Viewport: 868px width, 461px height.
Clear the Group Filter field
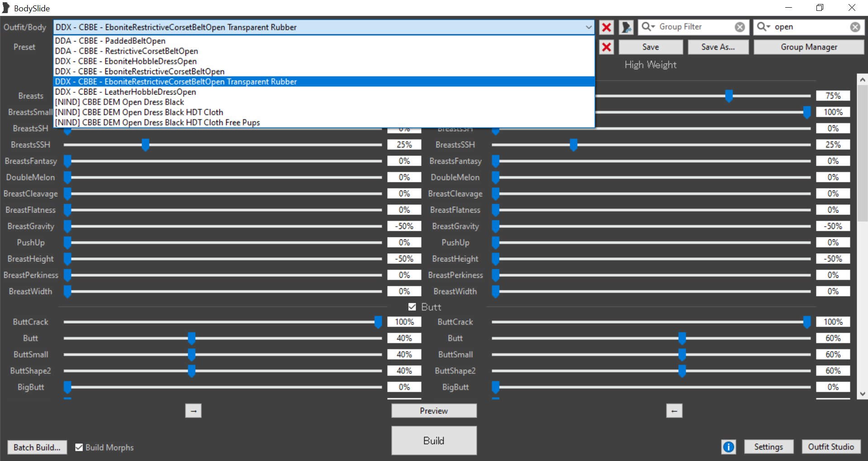pyautogui.click(x=740, y=27)
